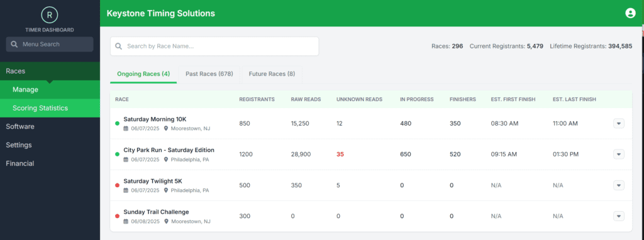Click location pin icon beside Moorestown, NJ for Sunday Trail Challenge
The image size is (644, 240).
tap(166, 221)
